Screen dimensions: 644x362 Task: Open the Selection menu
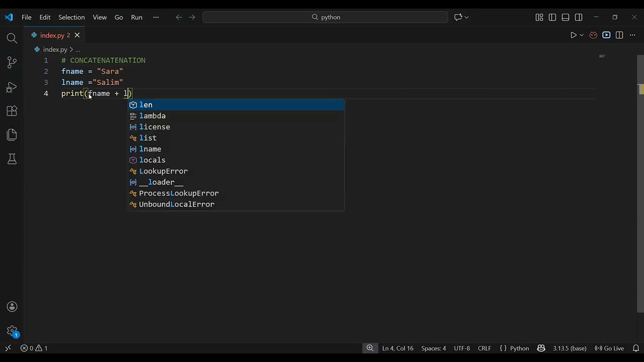click(x=71, y=17)
